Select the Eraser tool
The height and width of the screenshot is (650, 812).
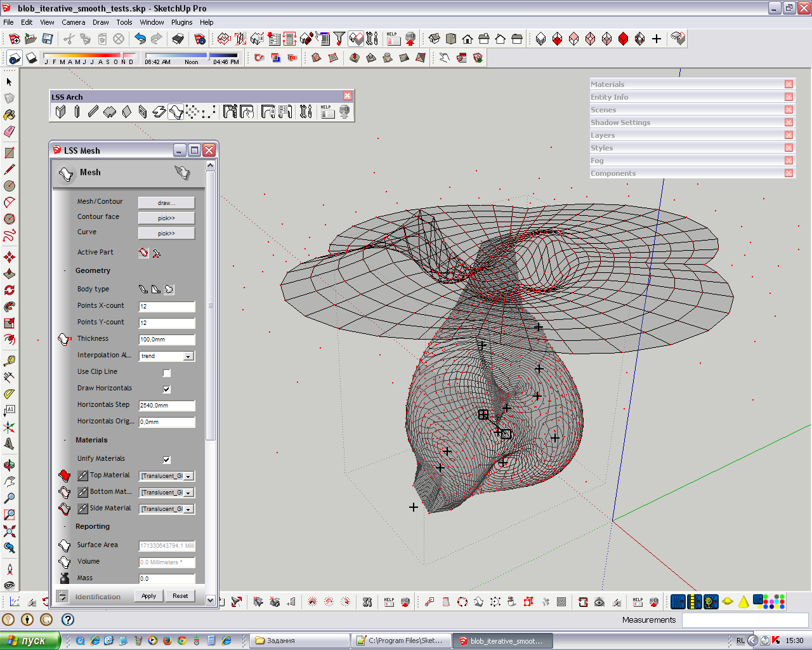(x=10, y=131)
